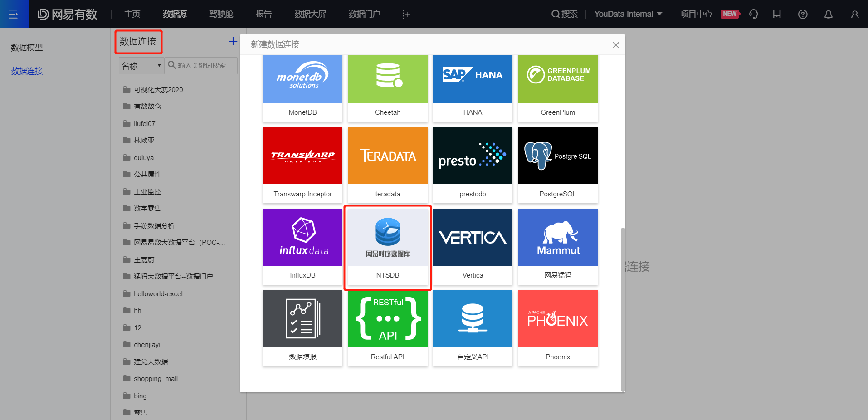Open the 名称 filter dropdown

tap(141, 66)
